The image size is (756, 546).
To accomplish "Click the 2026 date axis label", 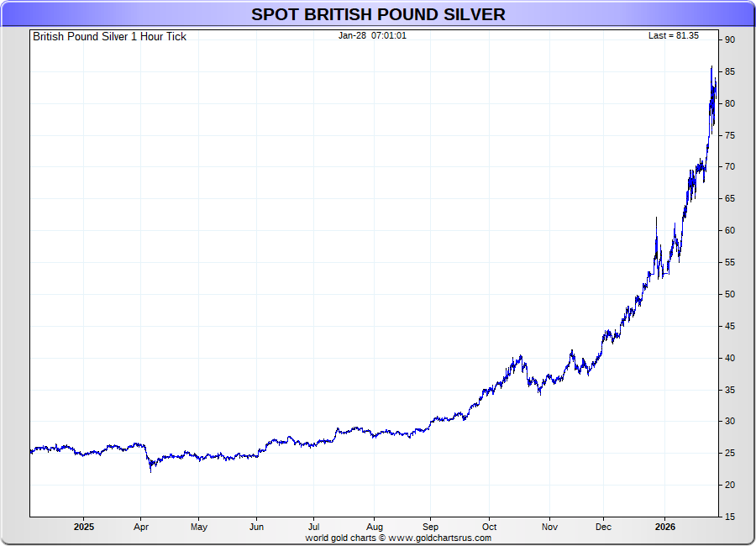I will [x=665, y=527].
